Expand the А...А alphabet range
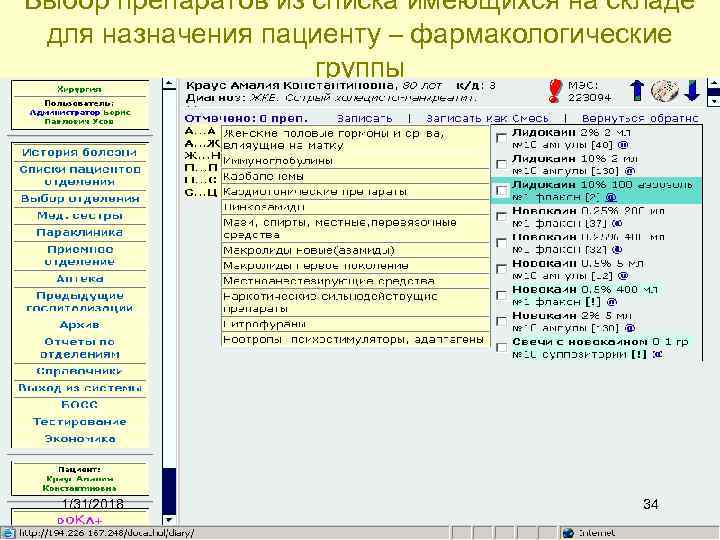 (200, 132)
